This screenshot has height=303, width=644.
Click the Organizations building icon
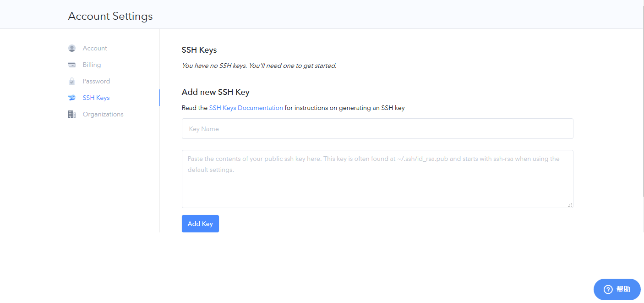pos(72,114)
